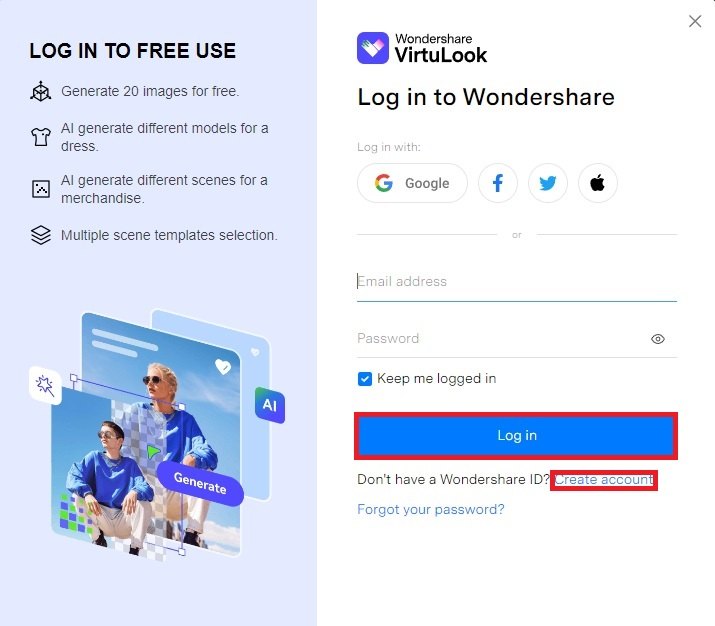Focus the Password field
The image size is (715, 626).
point(502,339)
